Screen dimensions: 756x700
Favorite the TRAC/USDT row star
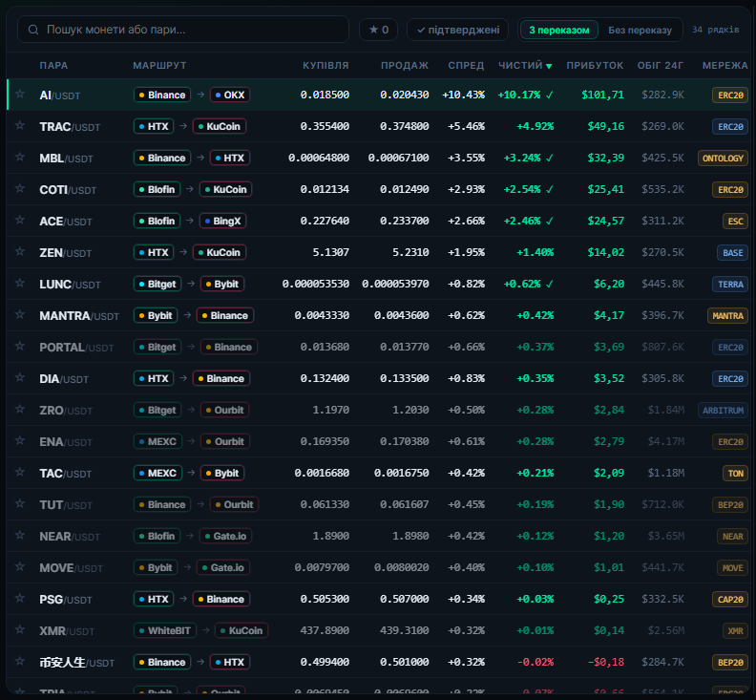click(x=20, y=126)
